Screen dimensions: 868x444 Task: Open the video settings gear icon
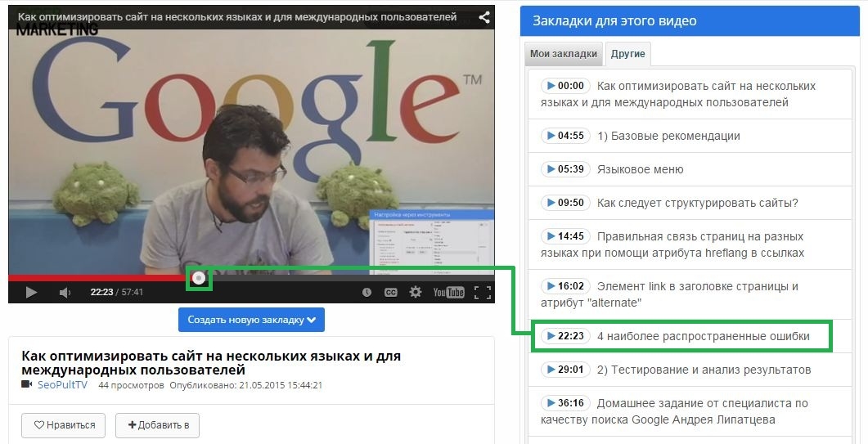[415, 292]
